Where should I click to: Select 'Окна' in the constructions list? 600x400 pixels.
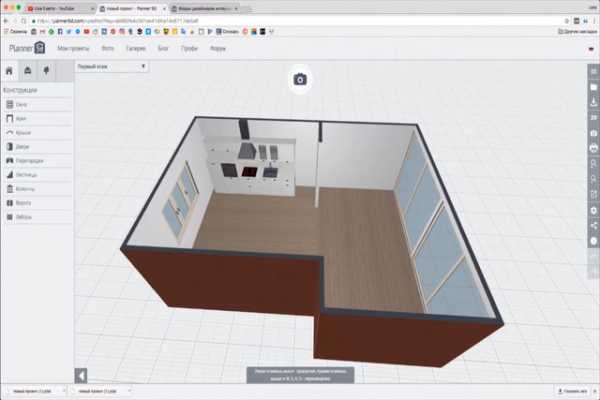coord(22,104)
